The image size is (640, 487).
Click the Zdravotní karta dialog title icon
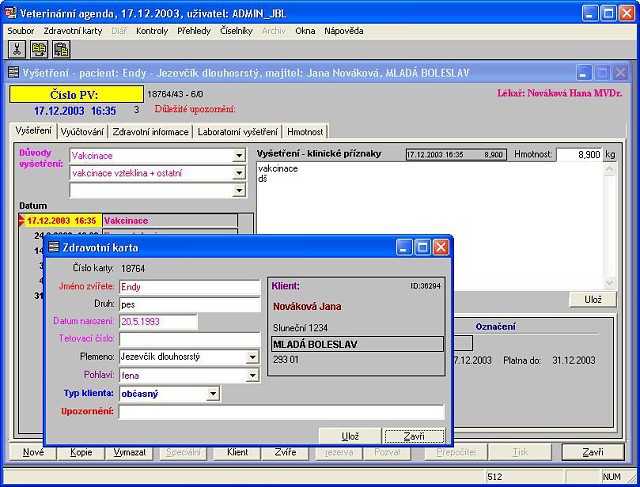pyautogui.click(x=53, y=247)
